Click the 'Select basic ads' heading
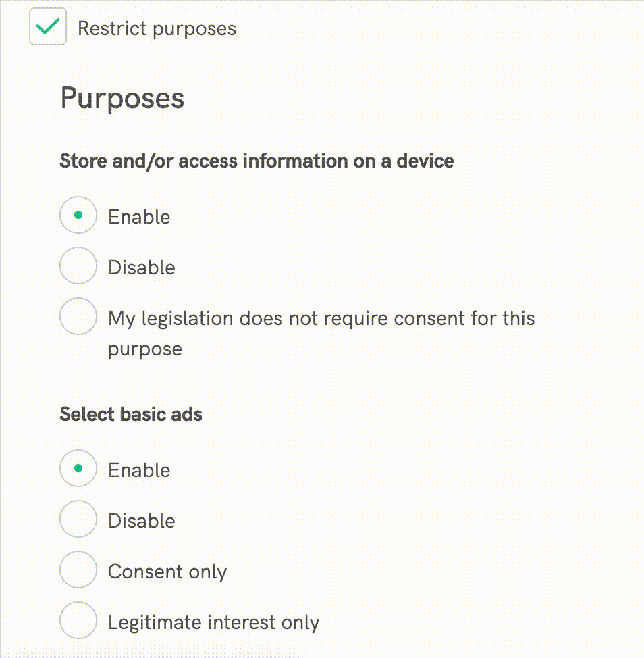This screenshot has width=644, height=658. pos(131,414)
